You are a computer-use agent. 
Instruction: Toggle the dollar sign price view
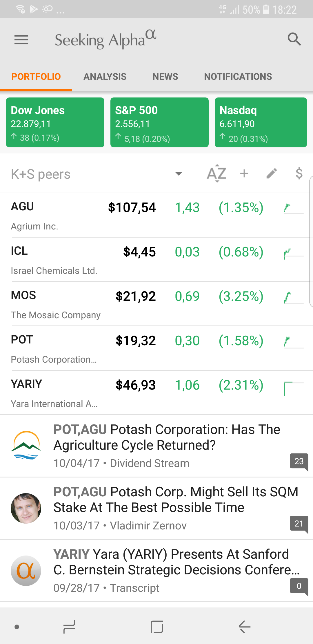tap(299, 173)
